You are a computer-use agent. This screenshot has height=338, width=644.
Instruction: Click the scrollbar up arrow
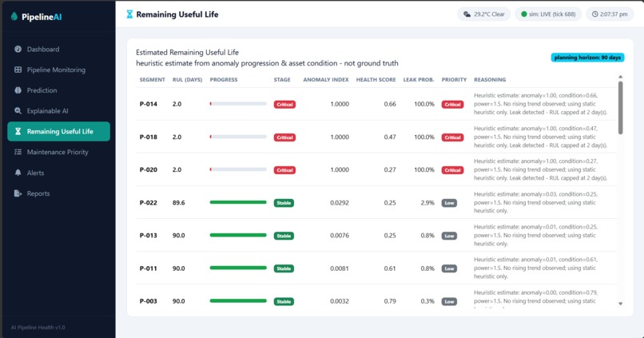tap(620, 77)
